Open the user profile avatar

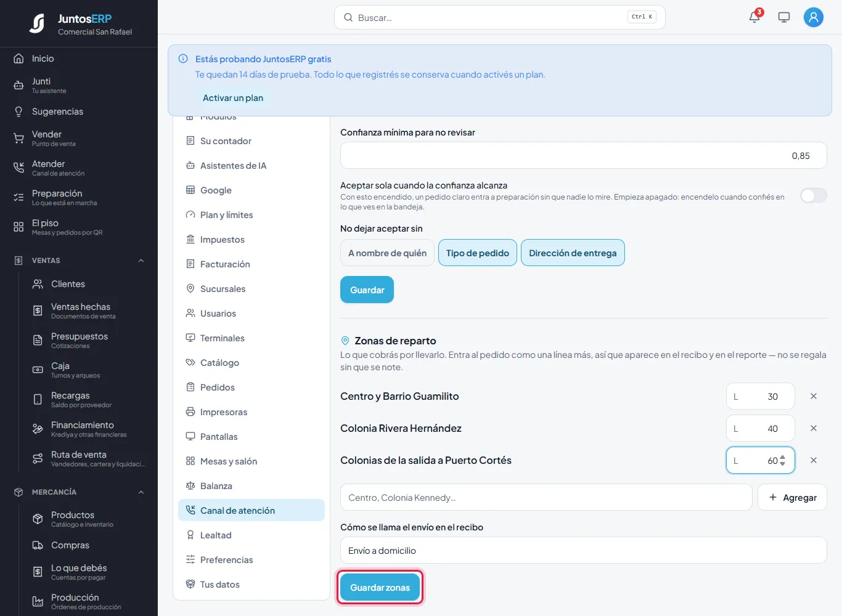[x=814, y=17]
